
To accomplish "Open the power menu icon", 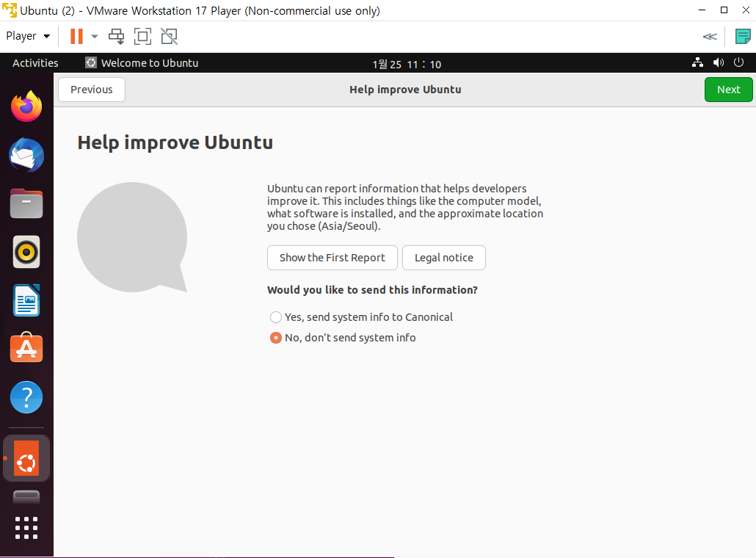I will tap(738, 62).
